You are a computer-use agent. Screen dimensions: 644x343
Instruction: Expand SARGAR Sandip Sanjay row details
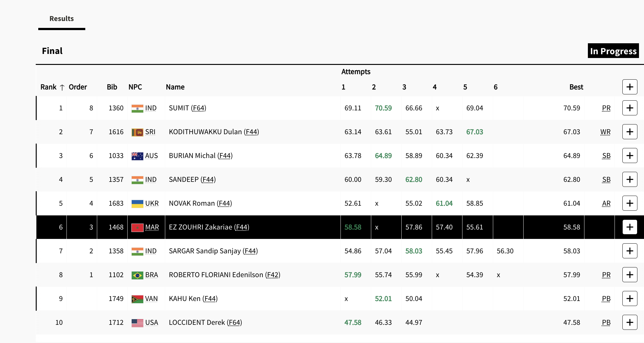(x=630, y=251)
